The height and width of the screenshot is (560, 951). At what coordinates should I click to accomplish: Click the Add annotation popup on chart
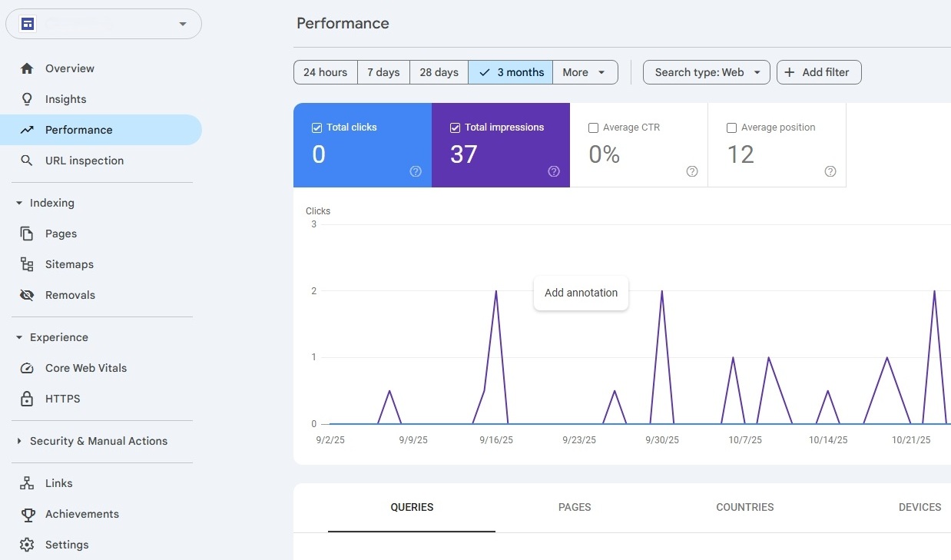[581, 293]
